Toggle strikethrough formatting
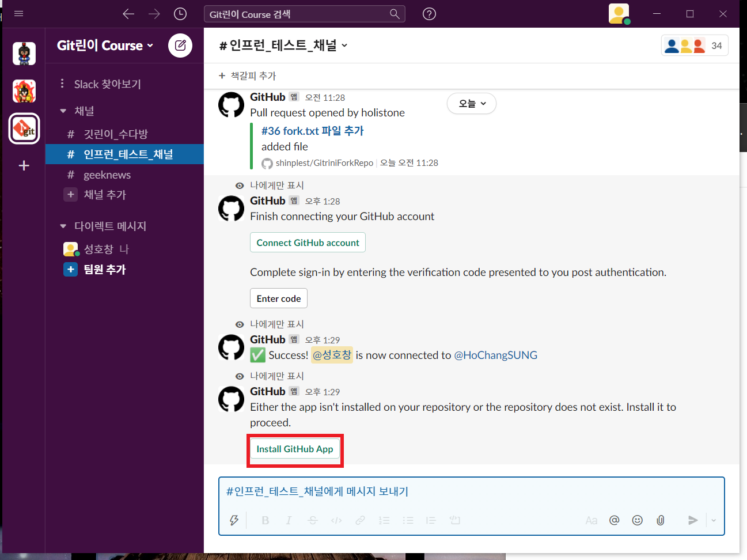747x560 pixels. tap(313, 520)
